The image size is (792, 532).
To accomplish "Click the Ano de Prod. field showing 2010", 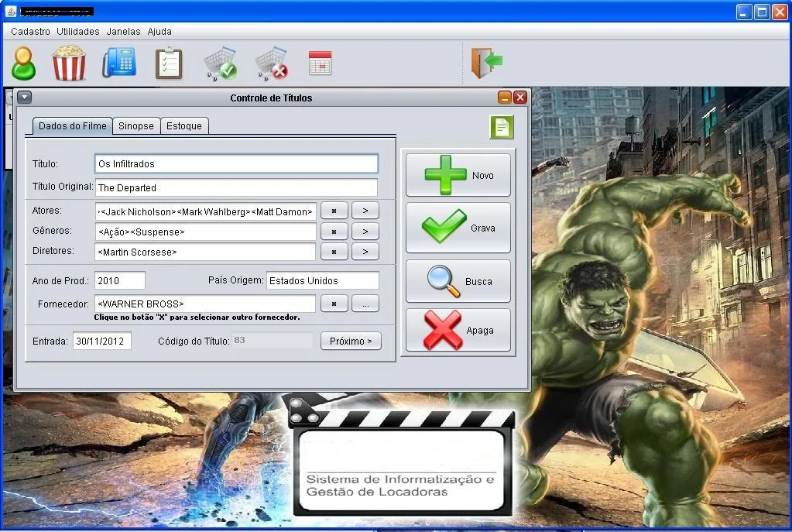I will [x=120, y=280].
